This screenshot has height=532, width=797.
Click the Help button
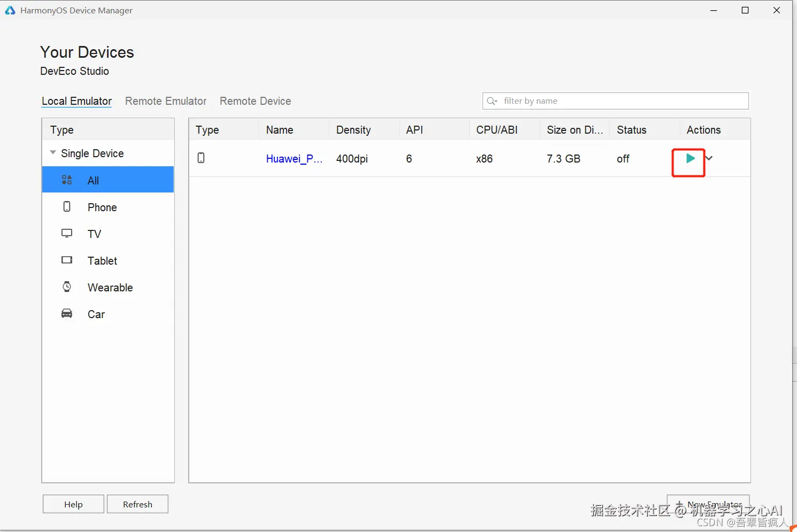(73, 504)
